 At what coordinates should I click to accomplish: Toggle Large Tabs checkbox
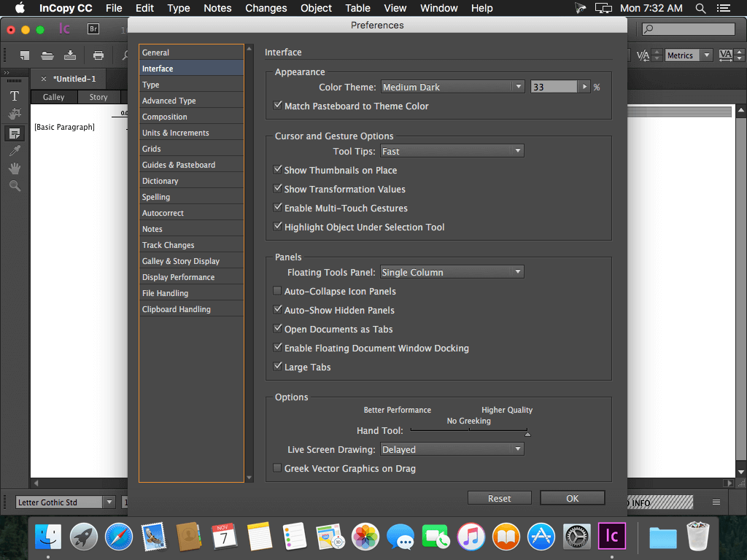pos(277,367)
